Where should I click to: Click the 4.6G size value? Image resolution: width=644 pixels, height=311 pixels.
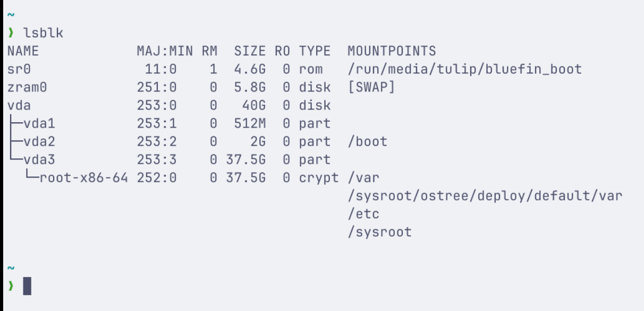250,69
